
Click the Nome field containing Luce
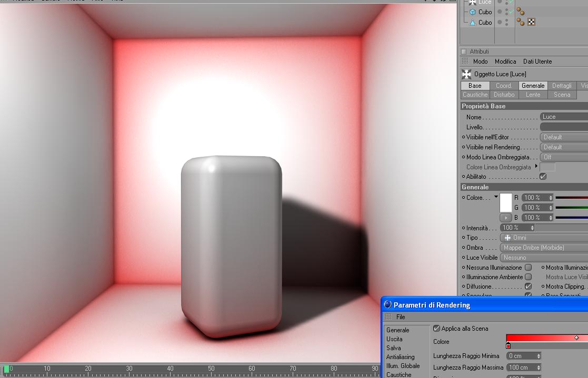[564, 117]
